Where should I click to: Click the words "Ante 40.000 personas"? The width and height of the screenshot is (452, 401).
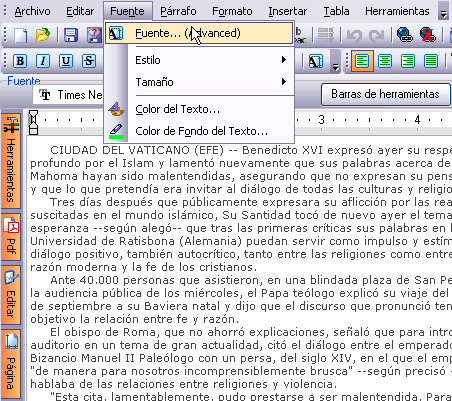[x=113, y=280]
